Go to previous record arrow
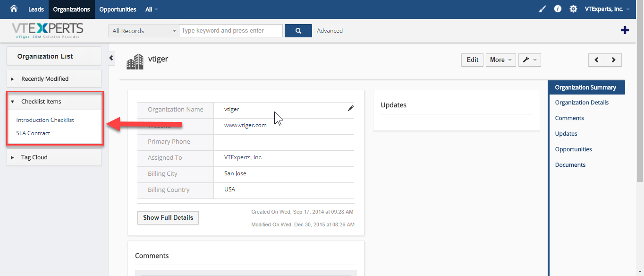 click(597, 60)
